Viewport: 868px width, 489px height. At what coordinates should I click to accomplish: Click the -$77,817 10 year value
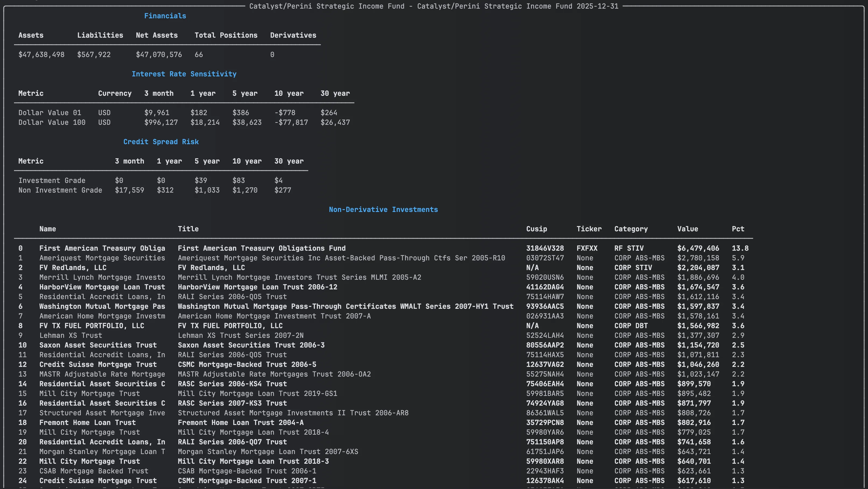291,123
